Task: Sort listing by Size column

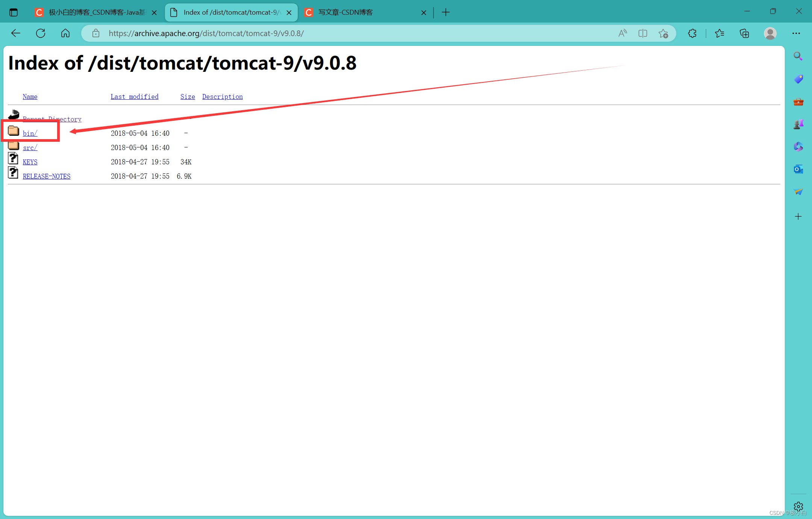Action: (x=188, y=97)
